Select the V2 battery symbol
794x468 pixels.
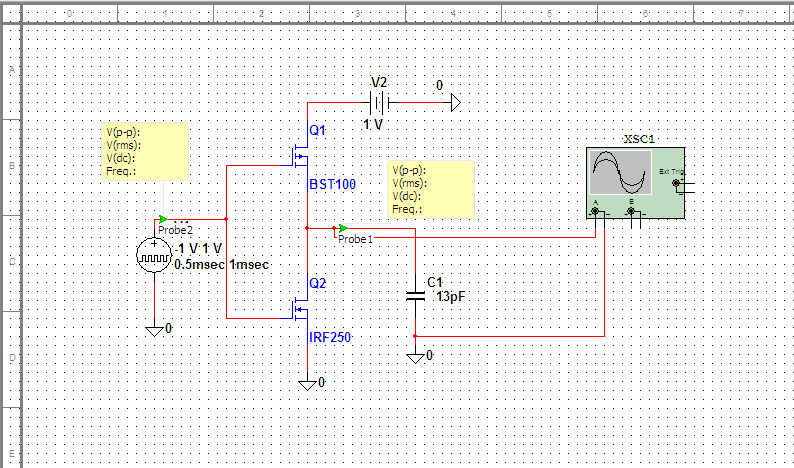click(379, 103)
